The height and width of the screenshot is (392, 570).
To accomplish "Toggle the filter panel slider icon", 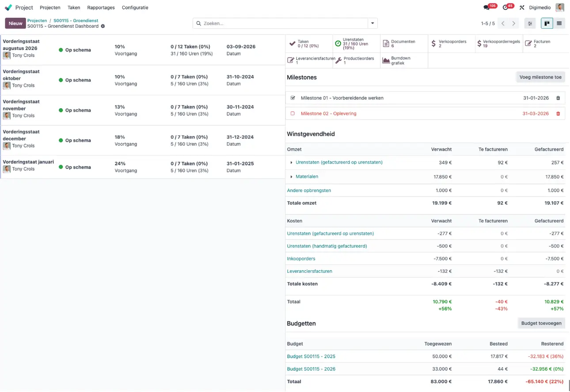I will coord(530,23).
